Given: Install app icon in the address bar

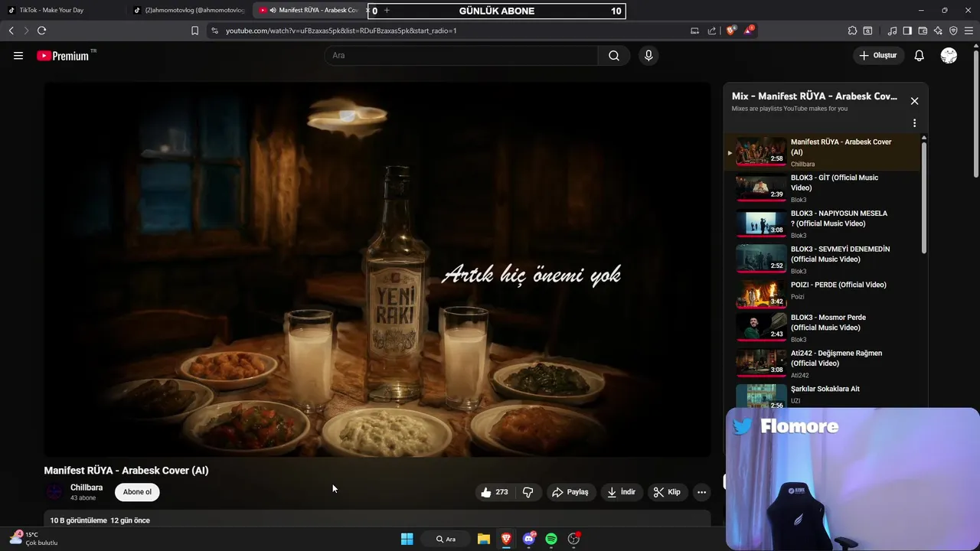Looking at the screenshot, I should coord(694,31).
